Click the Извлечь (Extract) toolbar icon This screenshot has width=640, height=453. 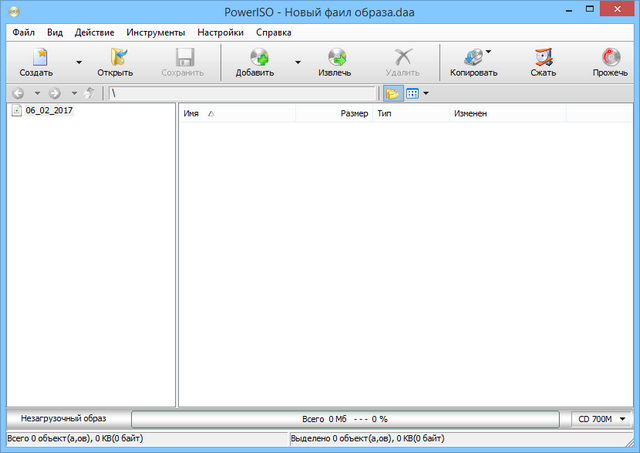[x=334, y=58]
